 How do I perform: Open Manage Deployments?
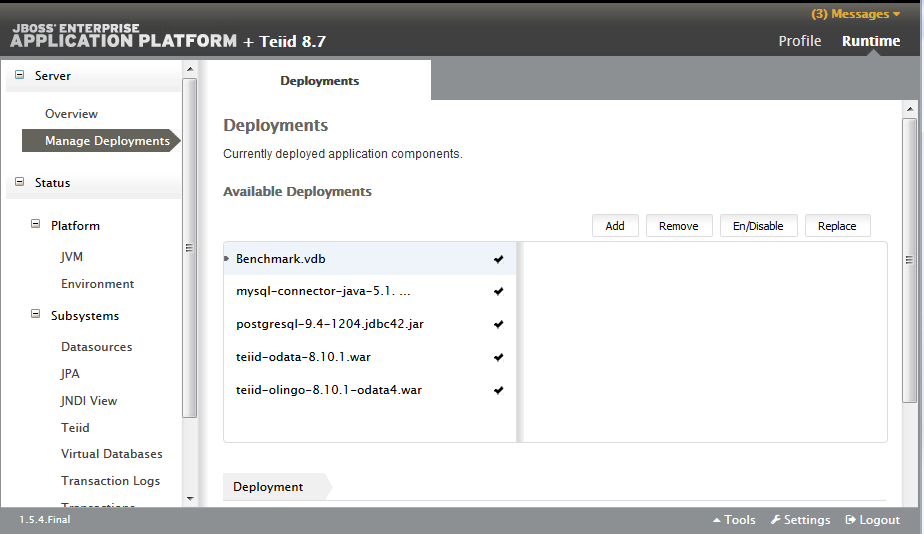coord(100,140)
